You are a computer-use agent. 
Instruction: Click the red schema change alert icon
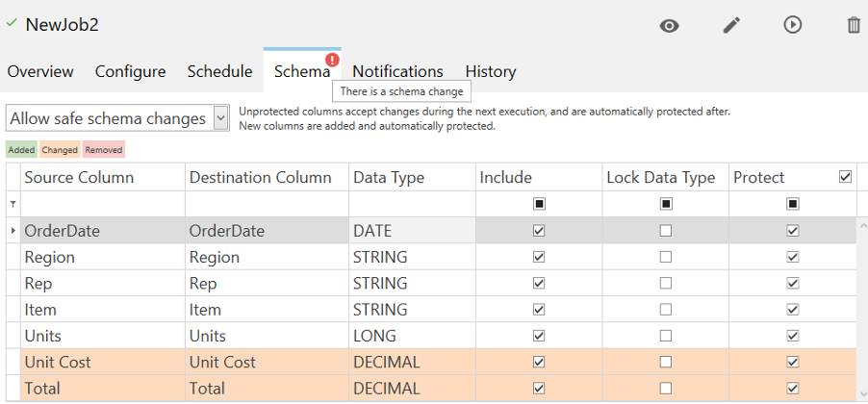[x=332, y=59]
